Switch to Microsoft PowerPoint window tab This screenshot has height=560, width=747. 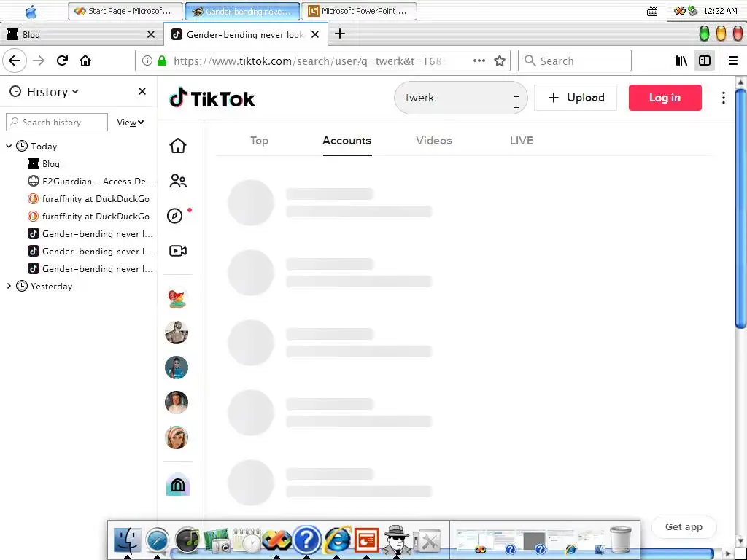click(x=359, y=11)
